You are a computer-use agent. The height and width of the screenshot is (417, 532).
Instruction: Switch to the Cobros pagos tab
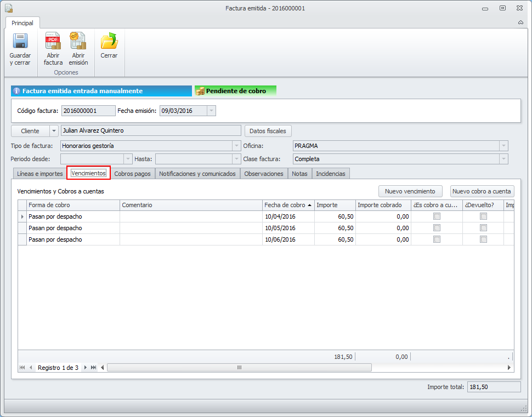click(132, 174)
